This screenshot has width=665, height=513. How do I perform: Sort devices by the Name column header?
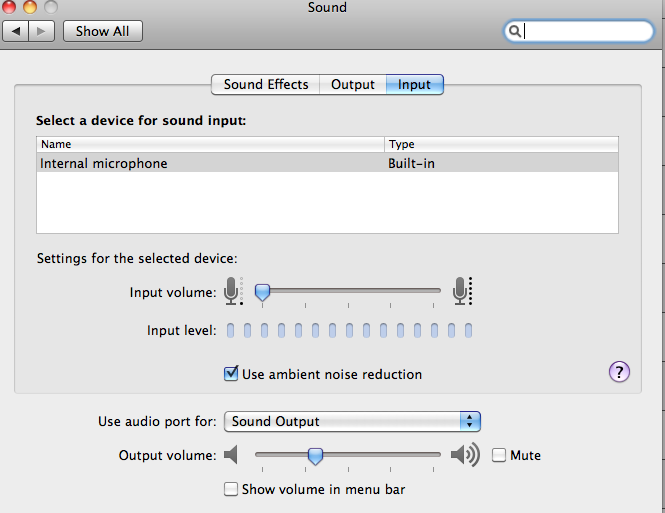(x=210, y=144)
